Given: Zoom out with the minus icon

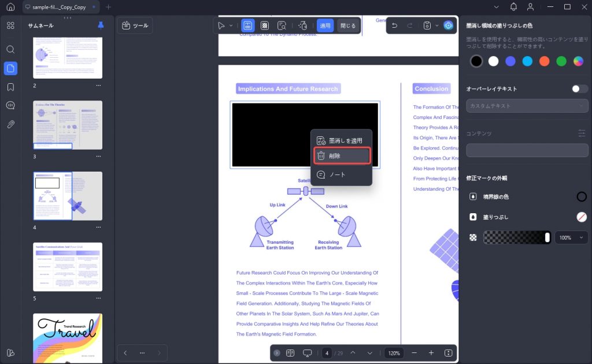Looking at the screenshot, I should point(414,353).
